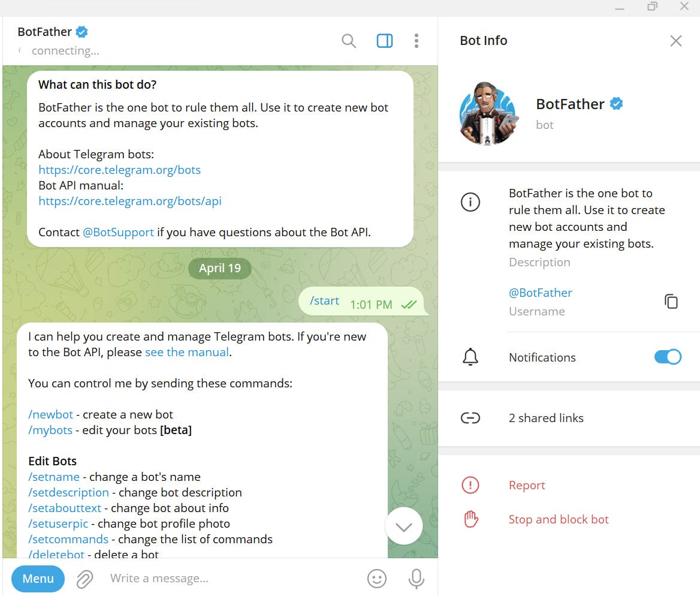Open the three-dot chat options menu
This screenshot has width=700, height=596.
416,41
